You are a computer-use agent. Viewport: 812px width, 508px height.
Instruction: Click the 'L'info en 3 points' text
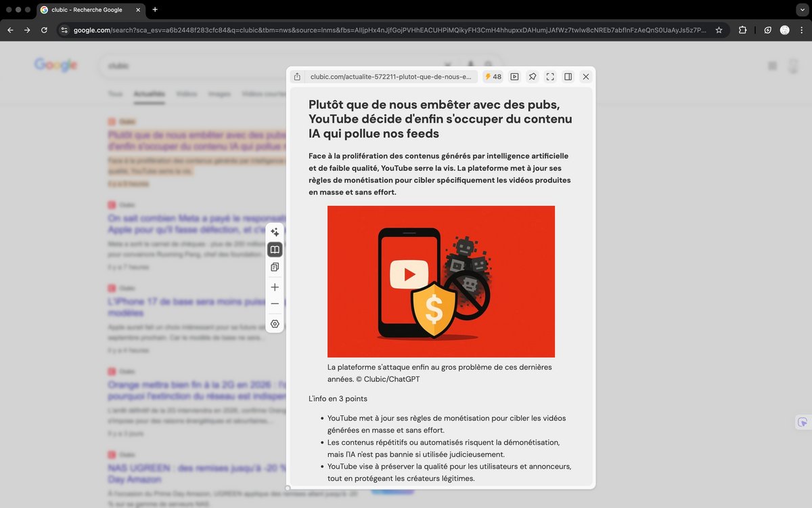pyautogui.click(x=338, y=398)
